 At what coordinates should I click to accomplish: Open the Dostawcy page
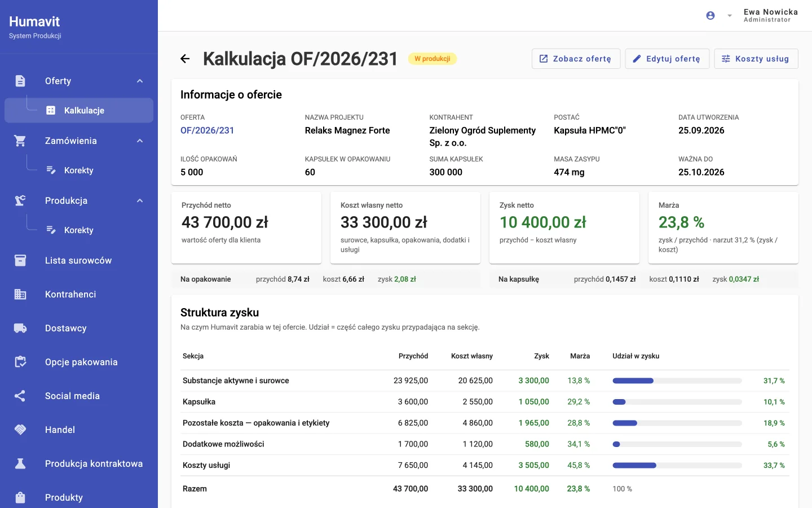79,328
